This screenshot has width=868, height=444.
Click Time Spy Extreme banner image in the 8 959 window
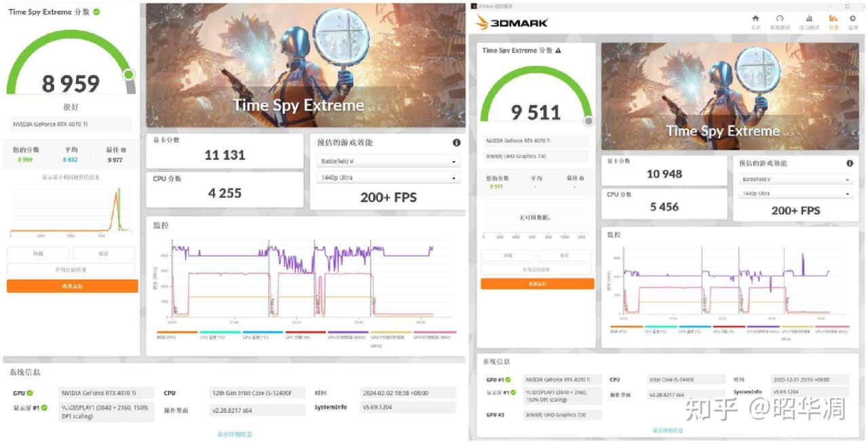coord(305,66)
